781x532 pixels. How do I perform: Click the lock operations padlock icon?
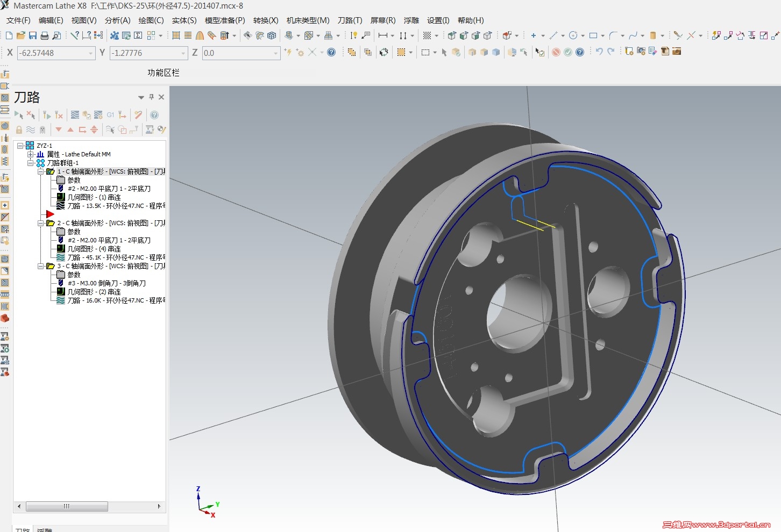click(19, 130)
